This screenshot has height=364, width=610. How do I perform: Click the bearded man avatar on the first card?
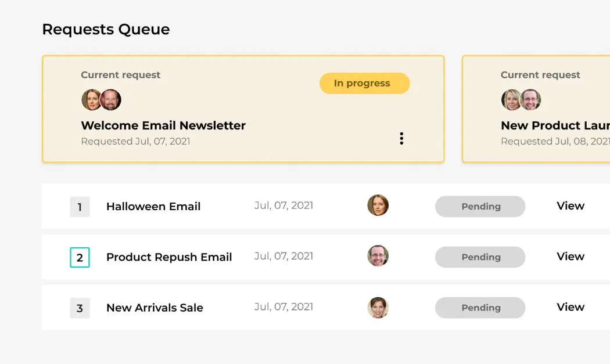click(x=111, y=100)
